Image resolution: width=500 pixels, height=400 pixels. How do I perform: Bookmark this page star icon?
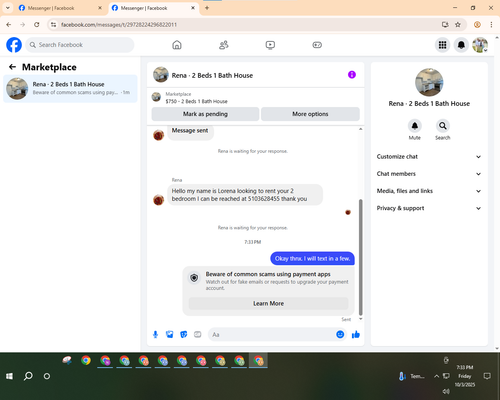tap(458, 25)
